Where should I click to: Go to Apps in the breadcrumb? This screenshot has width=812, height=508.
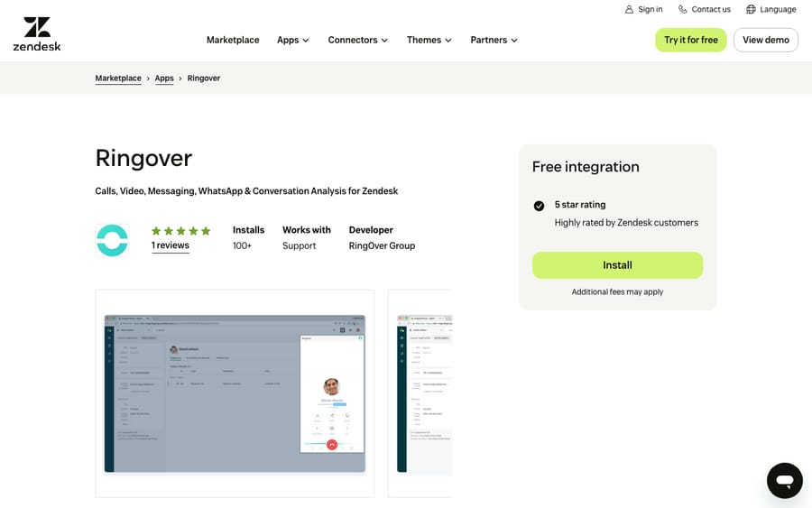[x=164, y=79]
